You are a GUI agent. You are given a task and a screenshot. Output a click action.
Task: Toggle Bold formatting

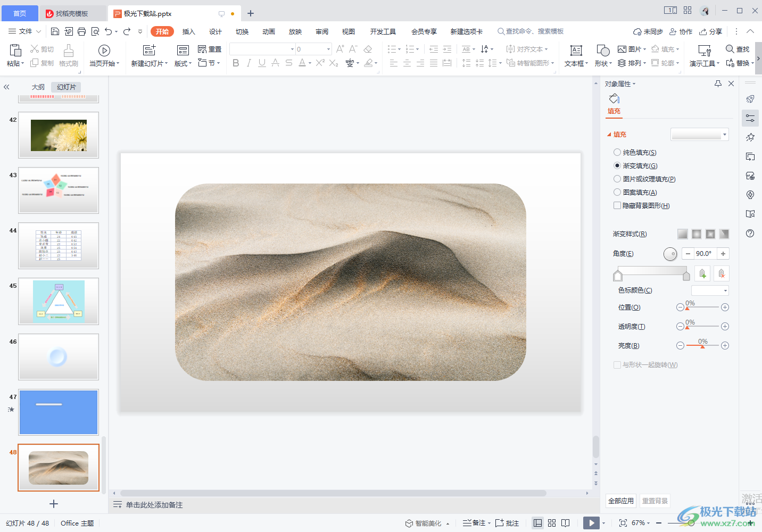coord(236,63)
